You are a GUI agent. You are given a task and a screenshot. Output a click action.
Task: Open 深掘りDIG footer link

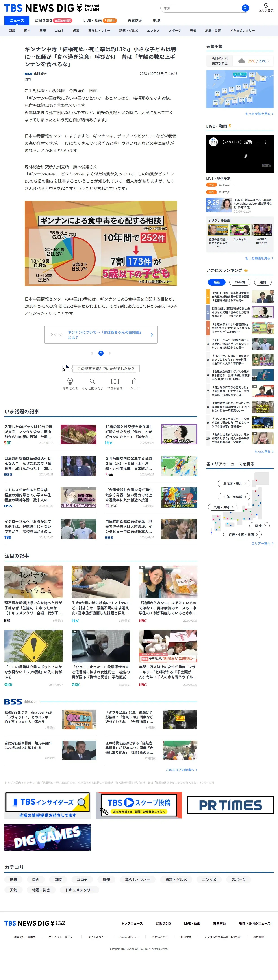(163, 923)
